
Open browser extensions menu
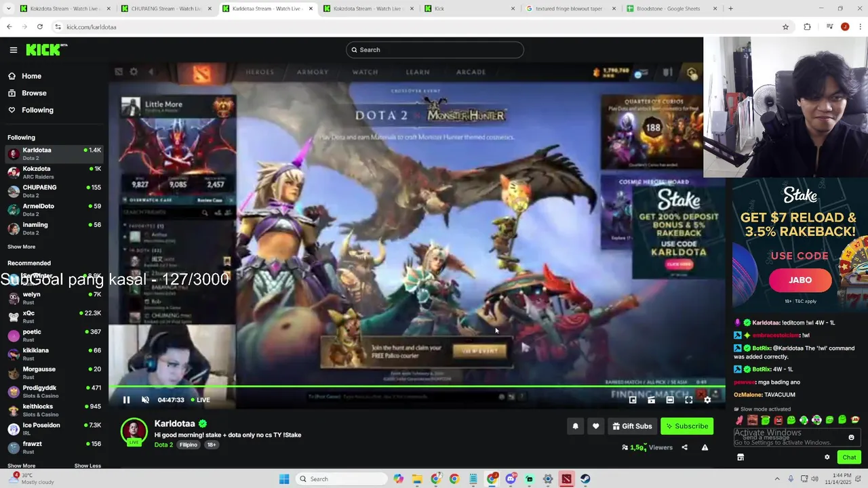[x=807, y=27]
